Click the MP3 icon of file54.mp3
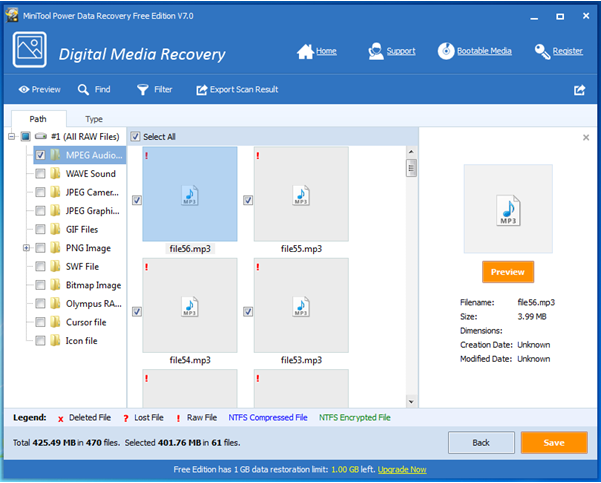601x483 pixels. point(190,307)
